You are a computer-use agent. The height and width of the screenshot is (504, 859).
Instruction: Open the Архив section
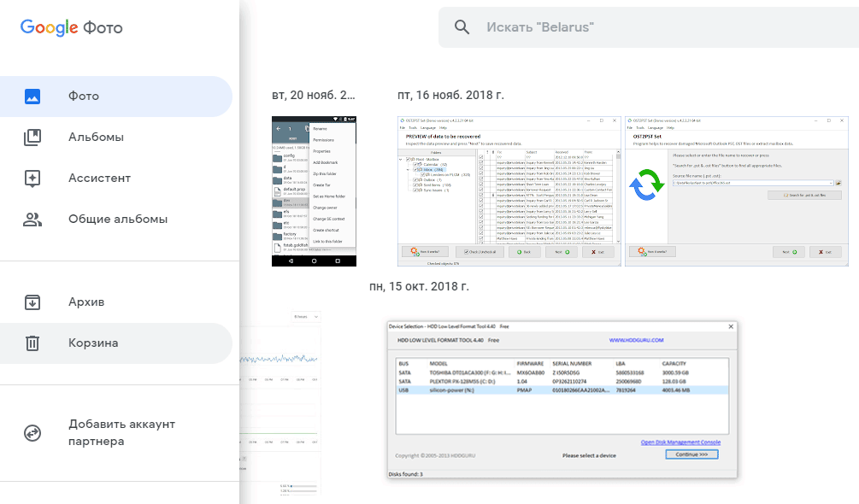116,302
